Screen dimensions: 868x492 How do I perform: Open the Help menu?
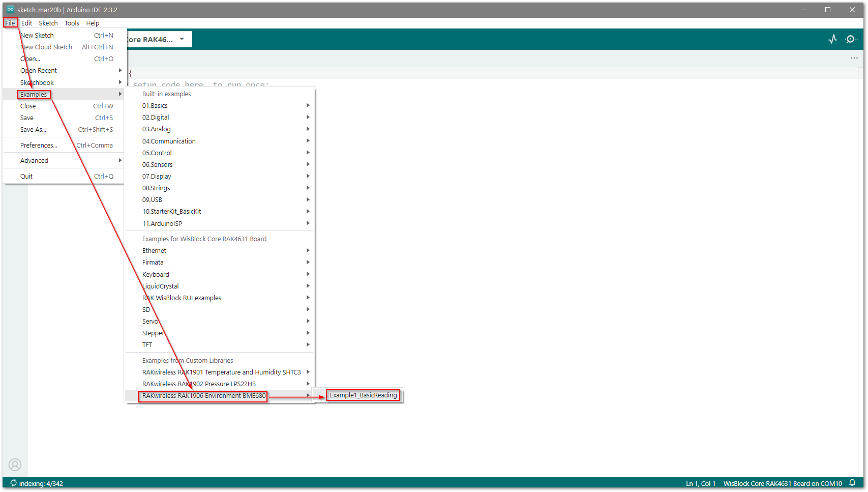[x=93, y=23]
